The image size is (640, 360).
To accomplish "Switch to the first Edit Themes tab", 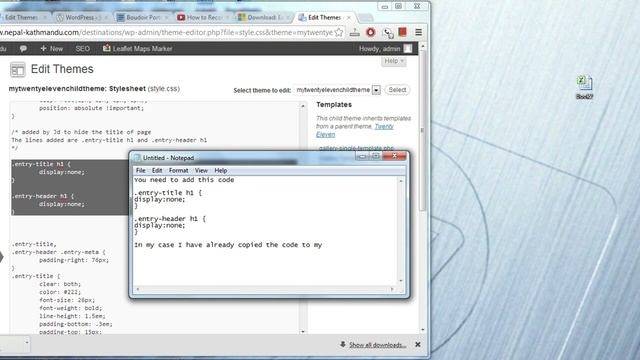I will [x=22, y=18].
